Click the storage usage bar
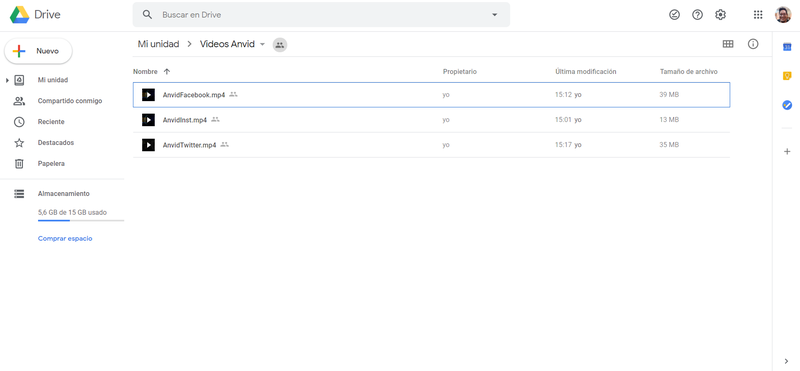The width and height of the screenshot is (800, 371). click(x=81, y=220)
